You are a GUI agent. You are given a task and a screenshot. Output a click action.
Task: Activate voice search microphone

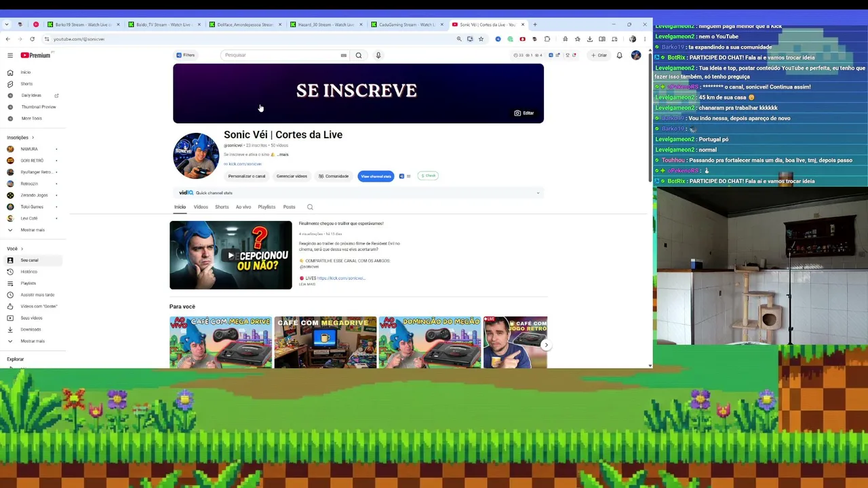click(378, 55)
